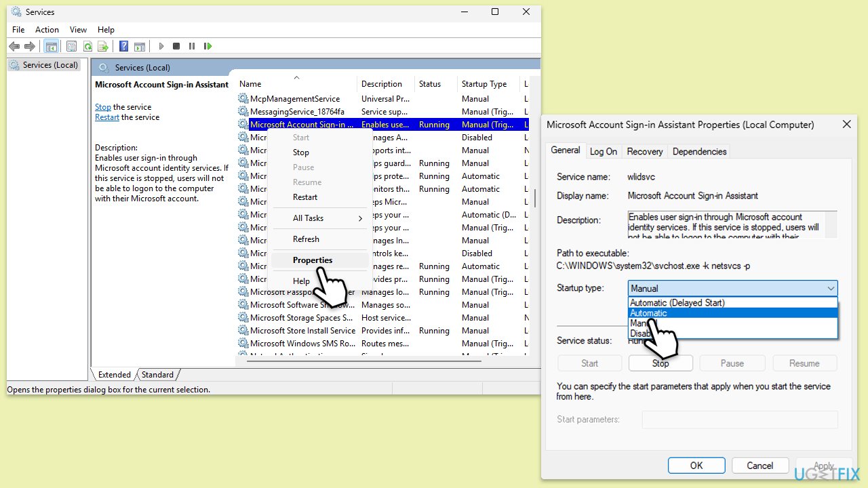Screen dimensions: 868x488
Task: Toggle the Show/Hide Console Tree icon
Action: pyautogui.click(x=51, y=45)
